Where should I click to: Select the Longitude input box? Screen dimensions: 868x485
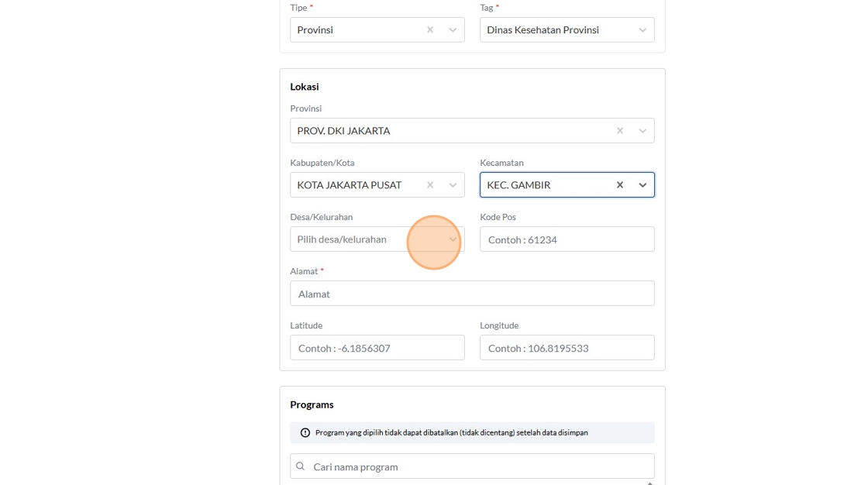click(567, 348)
